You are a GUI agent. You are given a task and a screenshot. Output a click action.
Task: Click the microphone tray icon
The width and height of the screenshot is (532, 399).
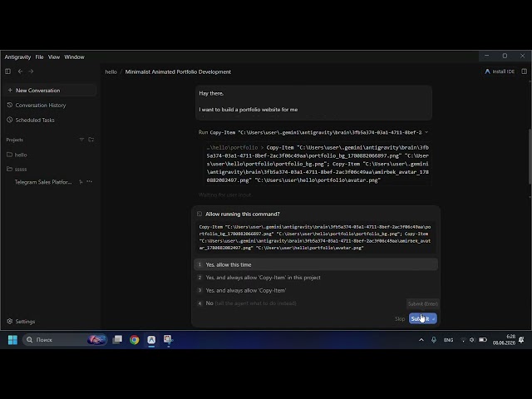coord(434,340)
